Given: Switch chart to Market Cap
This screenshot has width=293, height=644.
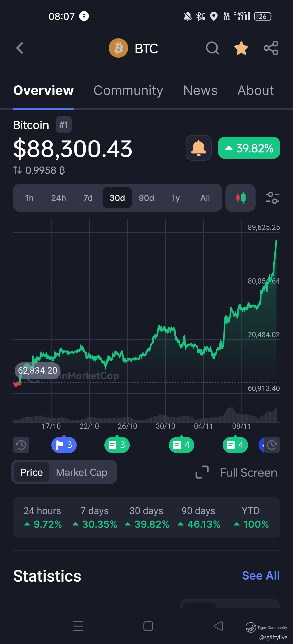Looking at the screenshot, I should (82, 472).
